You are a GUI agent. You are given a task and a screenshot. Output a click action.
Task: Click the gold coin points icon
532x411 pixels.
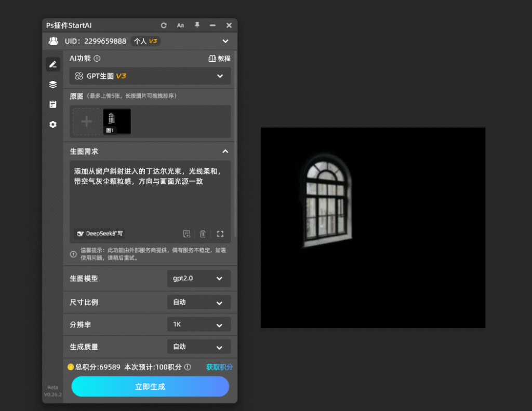(71, 367)
